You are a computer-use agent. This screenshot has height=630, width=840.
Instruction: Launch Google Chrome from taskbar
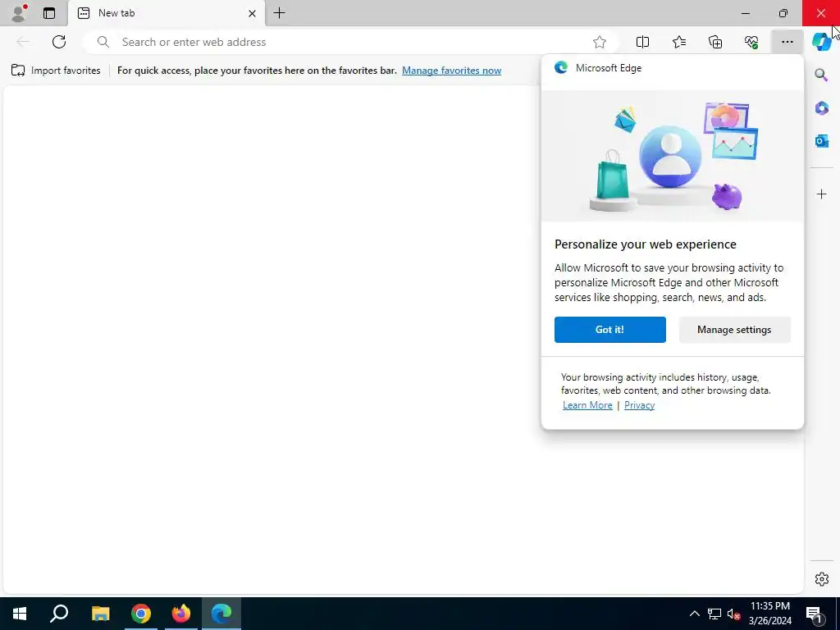pyautogui.click(x=141, y=614)
